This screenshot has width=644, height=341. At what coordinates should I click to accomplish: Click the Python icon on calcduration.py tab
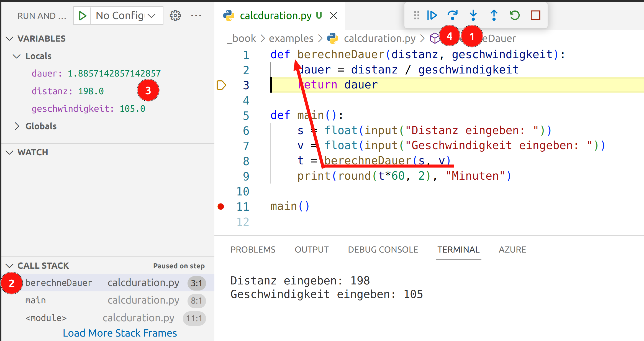[229, 16]
